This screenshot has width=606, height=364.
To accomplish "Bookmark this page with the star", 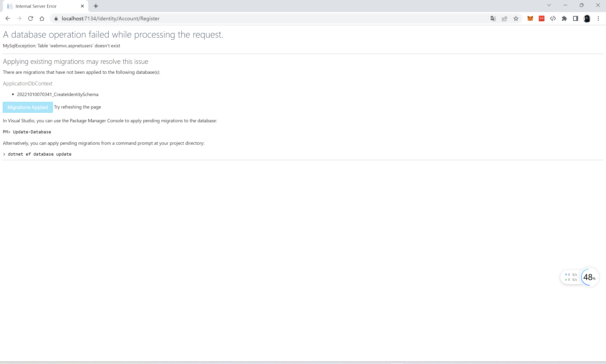I will (516, 18).
